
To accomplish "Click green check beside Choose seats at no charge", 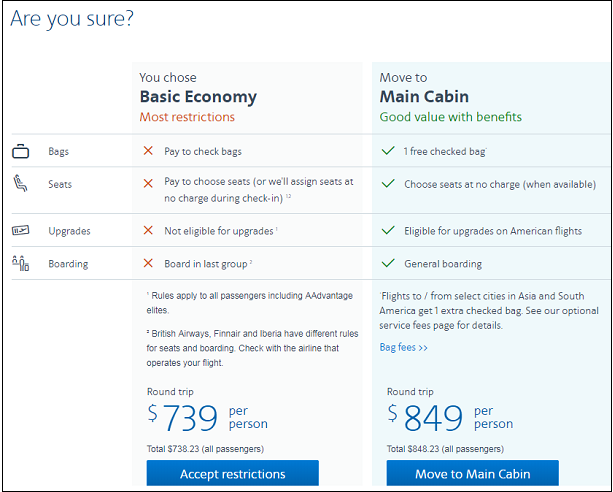I will (388, 184).
